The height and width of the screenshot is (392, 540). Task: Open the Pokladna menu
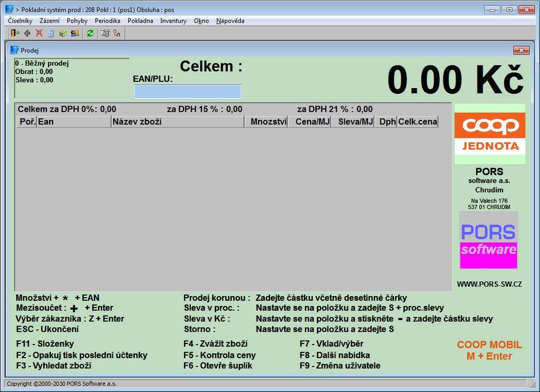click(x=140, y=21)
